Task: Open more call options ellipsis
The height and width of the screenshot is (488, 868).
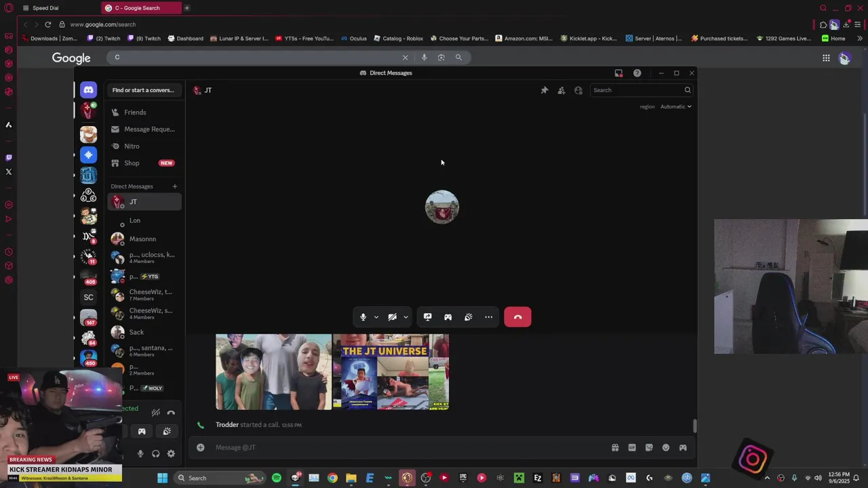Action: point(489,317)
